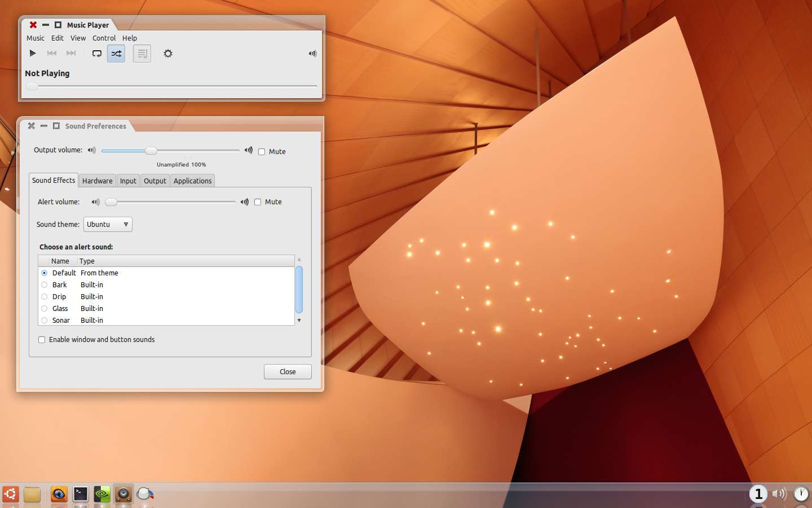Switch to the Output tab
Image resolution: width=812 pixels, height=508 pixels.
coord(155,181)
